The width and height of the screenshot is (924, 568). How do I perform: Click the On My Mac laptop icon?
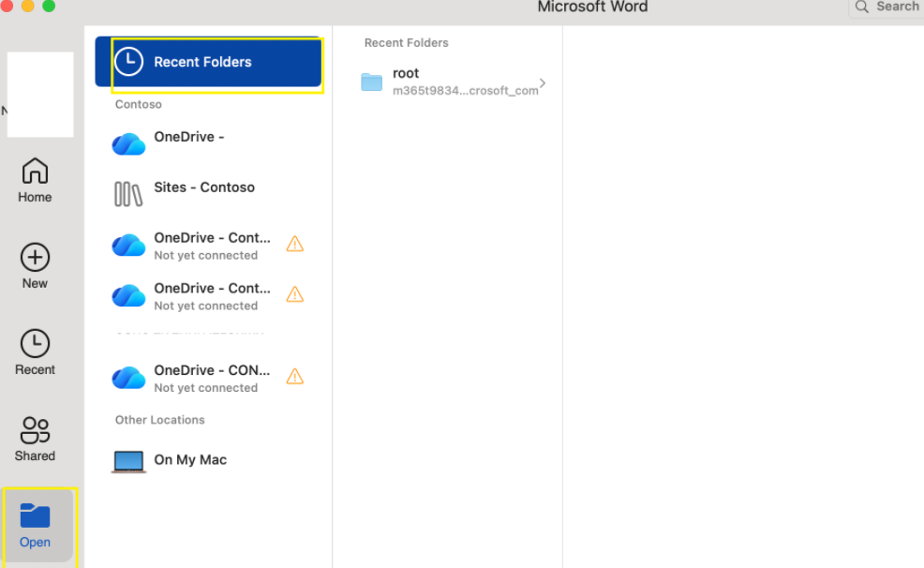click(128, 460)
